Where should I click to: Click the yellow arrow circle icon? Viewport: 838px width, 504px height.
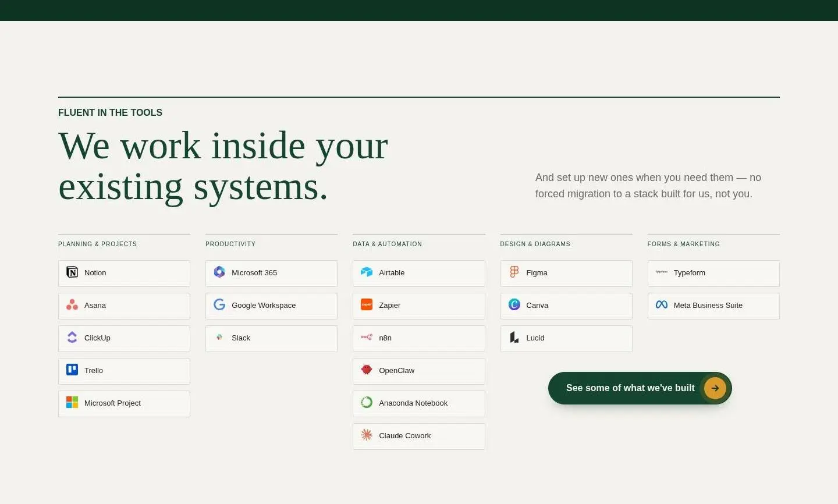715,388
